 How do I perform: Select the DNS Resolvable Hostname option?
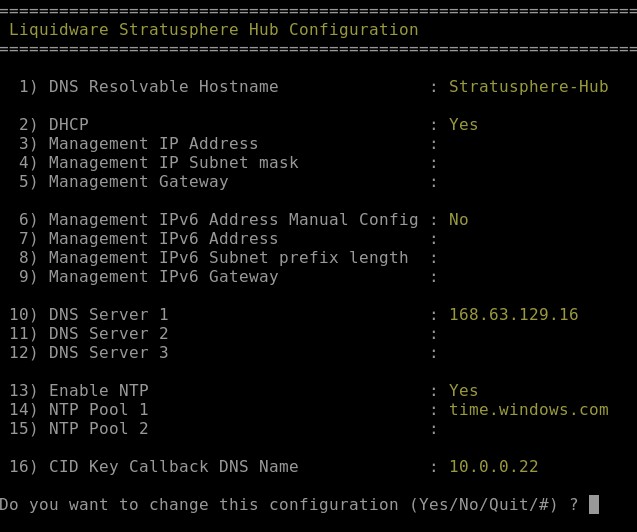(x=149, y=87)
